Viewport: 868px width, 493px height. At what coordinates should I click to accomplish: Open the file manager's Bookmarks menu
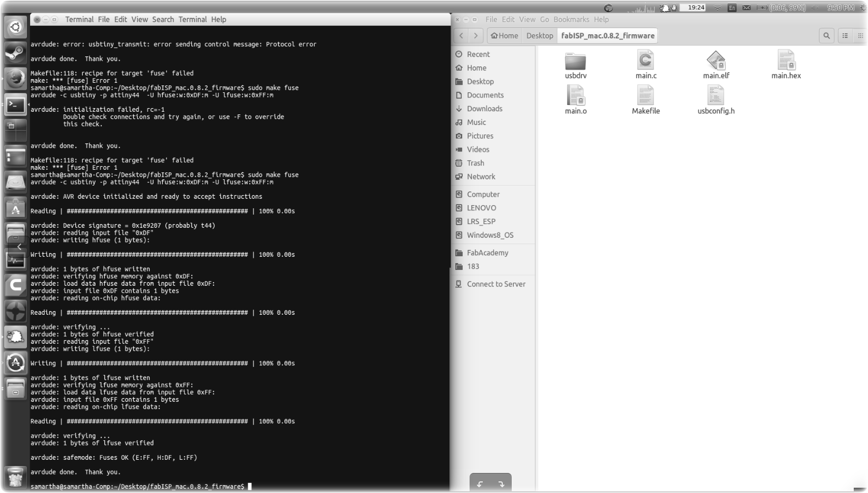click(571, 20)
